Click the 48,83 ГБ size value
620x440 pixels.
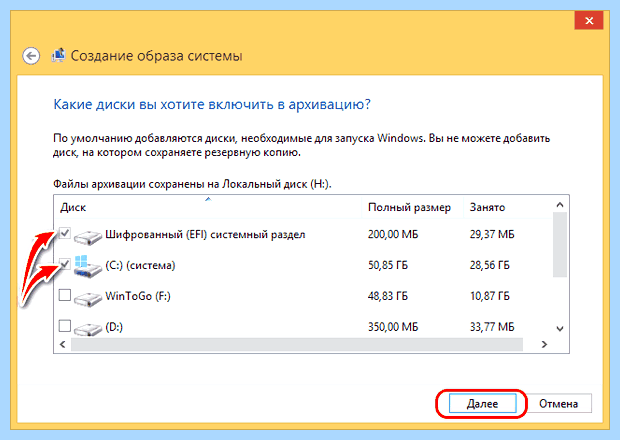click(x=388, y=296)
